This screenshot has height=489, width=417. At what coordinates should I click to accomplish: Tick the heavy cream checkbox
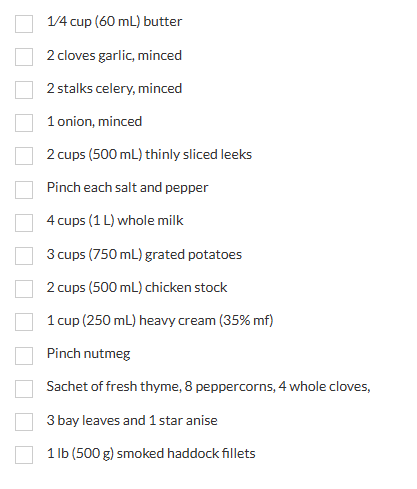(24, 322)
